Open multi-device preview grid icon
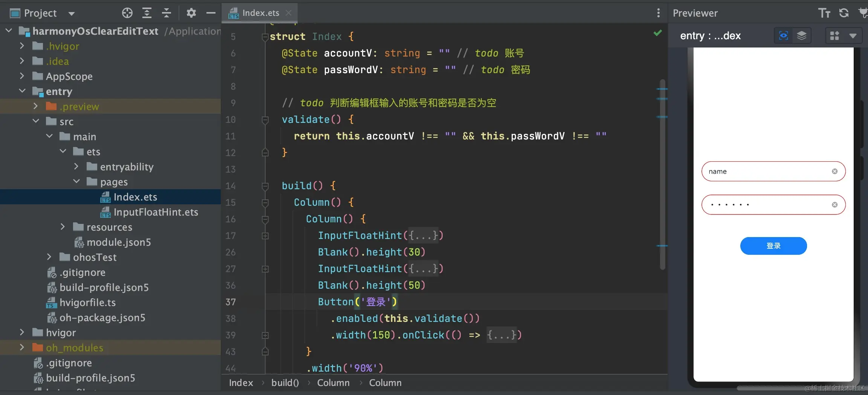The height and width of the screenshot is (395, 868). pyautogui.click(x=835, y=36)
